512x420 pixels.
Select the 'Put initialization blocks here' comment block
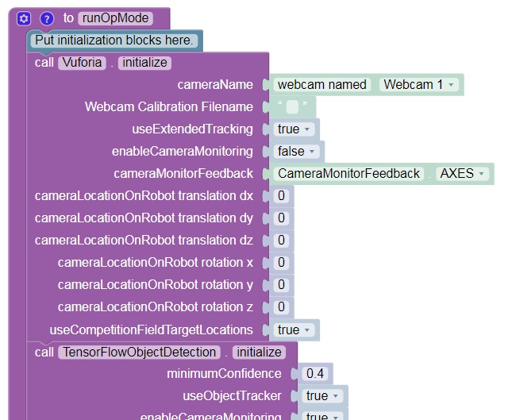[x=114, y=40]
